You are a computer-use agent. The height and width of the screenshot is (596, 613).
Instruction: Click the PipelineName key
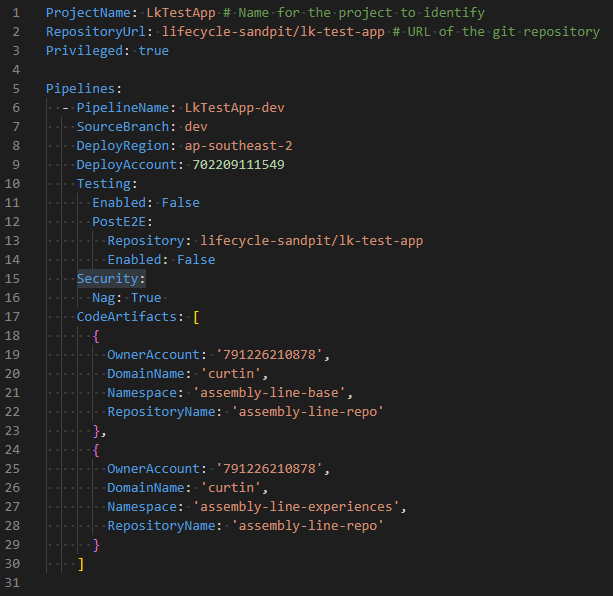pyautogui.click(x=123, y=108)
